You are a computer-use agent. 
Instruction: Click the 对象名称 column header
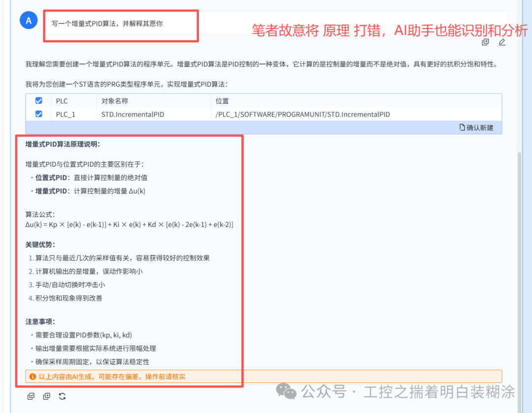click(115, 101)
